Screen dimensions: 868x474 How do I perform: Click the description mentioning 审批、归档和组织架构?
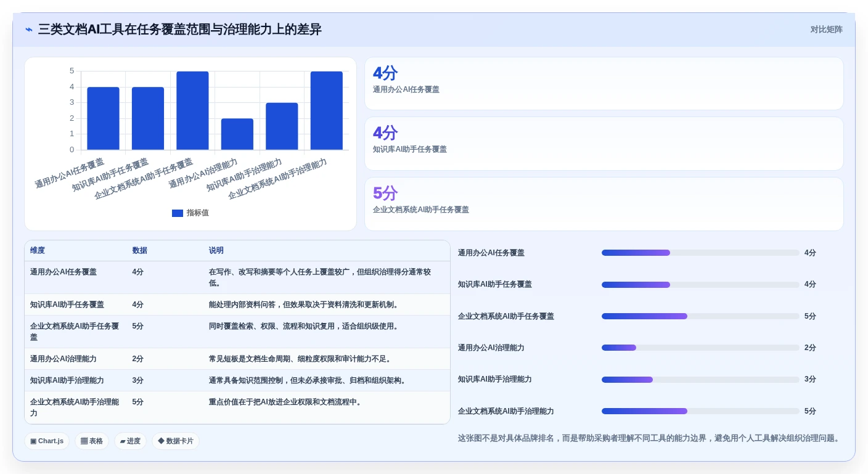point(308,380)
